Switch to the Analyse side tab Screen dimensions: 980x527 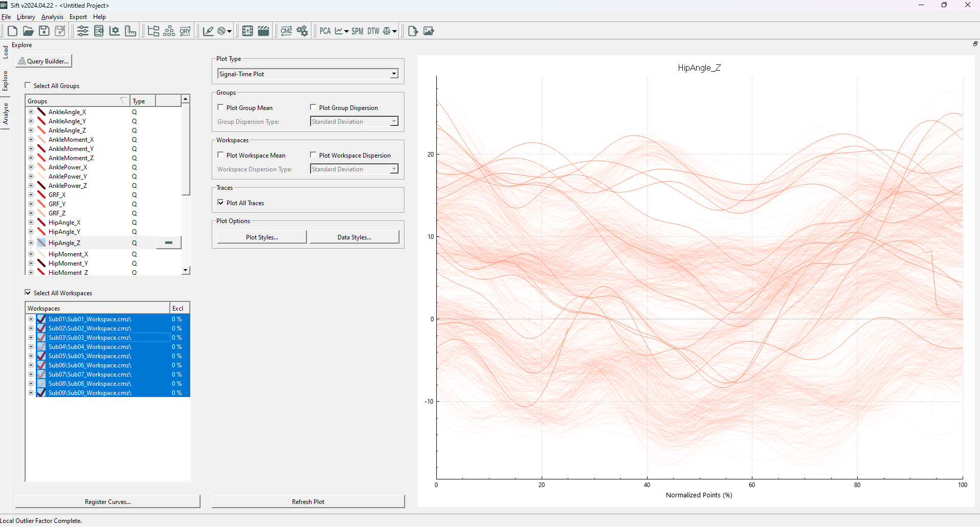(x=5, y=114)
